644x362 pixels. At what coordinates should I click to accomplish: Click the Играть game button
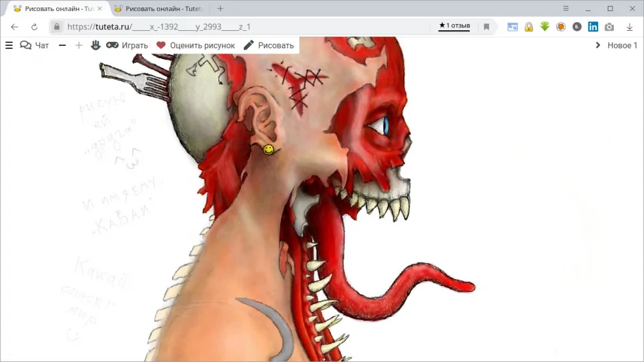coord(127,45)
